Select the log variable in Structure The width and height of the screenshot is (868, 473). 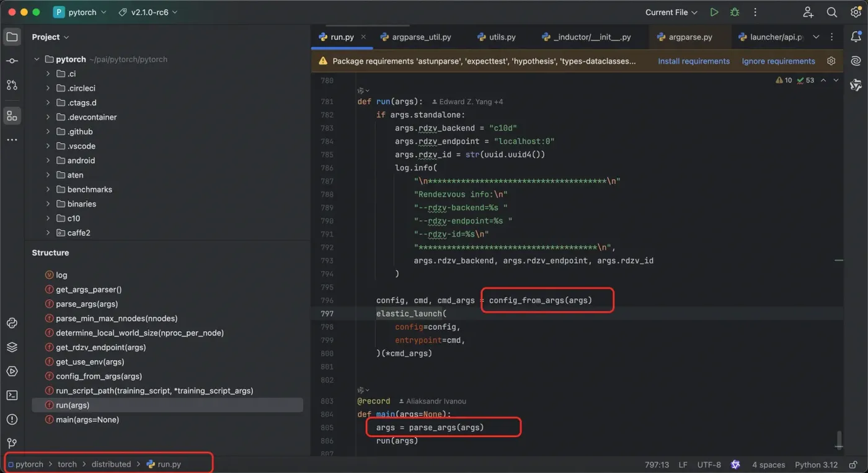[56, 275]
